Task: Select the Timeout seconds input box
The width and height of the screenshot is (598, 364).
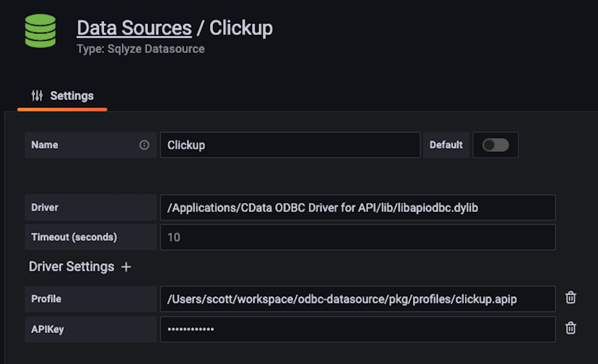Action: click(357, 237)
